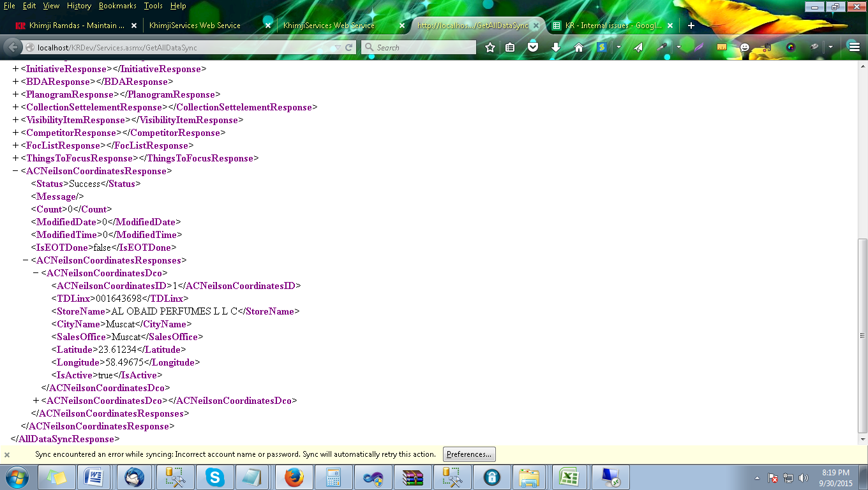Open the Pocket save icon
This screenshot has height=490, width=868.
point(533,47)
